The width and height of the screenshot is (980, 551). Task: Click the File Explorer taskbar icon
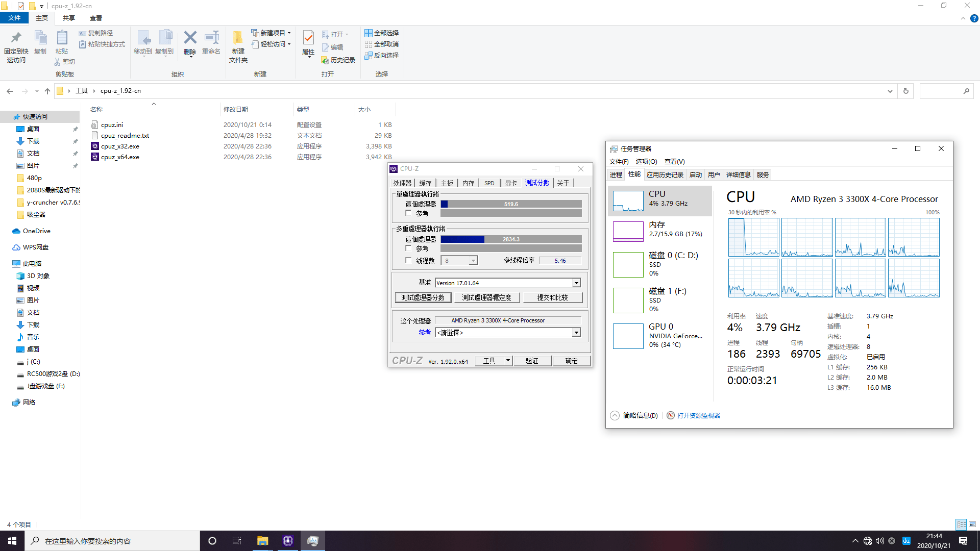point(262,541)
